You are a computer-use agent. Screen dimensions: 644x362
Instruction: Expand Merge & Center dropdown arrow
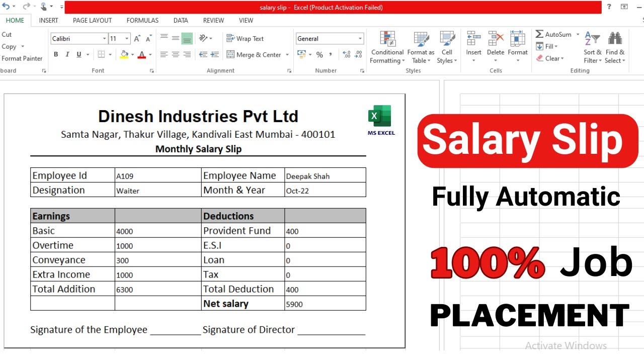[287, 55]
